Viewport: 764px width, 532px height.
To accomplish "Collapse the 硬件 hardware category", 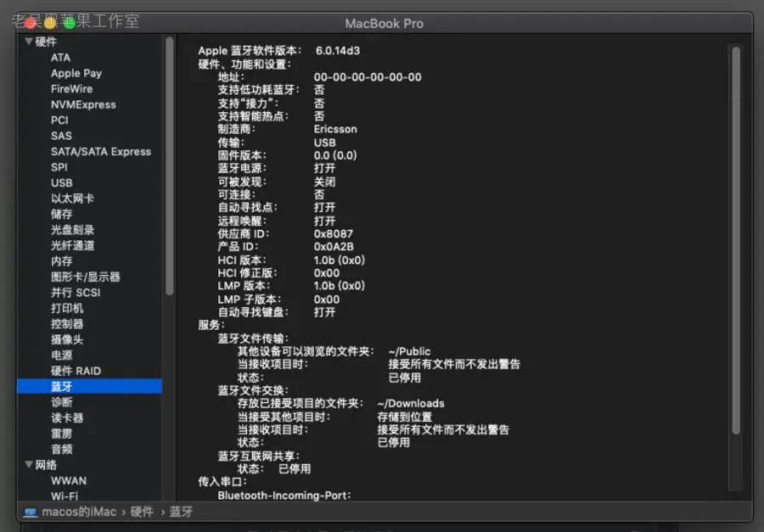I will pos(29,42).
